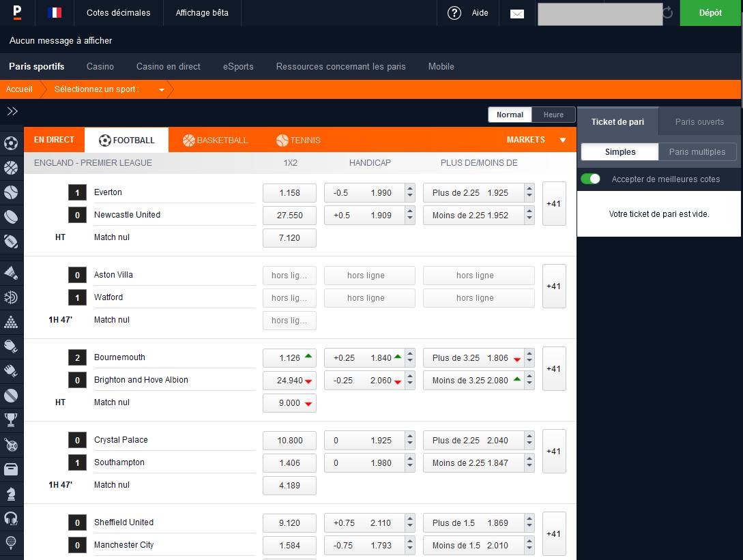Show +41 markets for Bournemouth match
743x560 pixels.
[554, 368]
